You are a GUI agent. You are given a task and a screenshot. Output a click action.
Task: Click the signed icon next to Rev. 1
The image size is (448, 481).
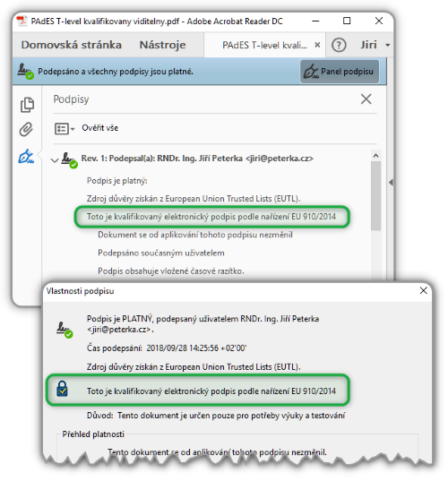click(x=69, y=160)
